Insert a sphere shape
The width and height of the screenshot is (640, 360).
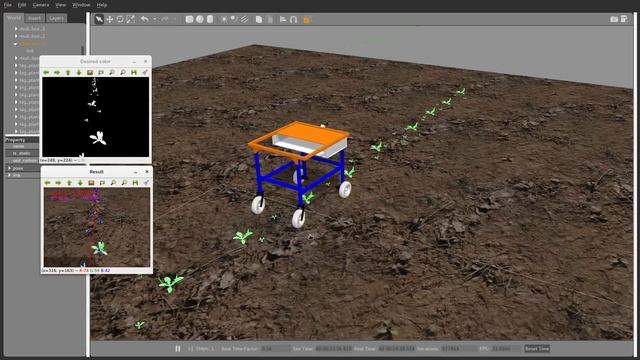tap(200, 19)
